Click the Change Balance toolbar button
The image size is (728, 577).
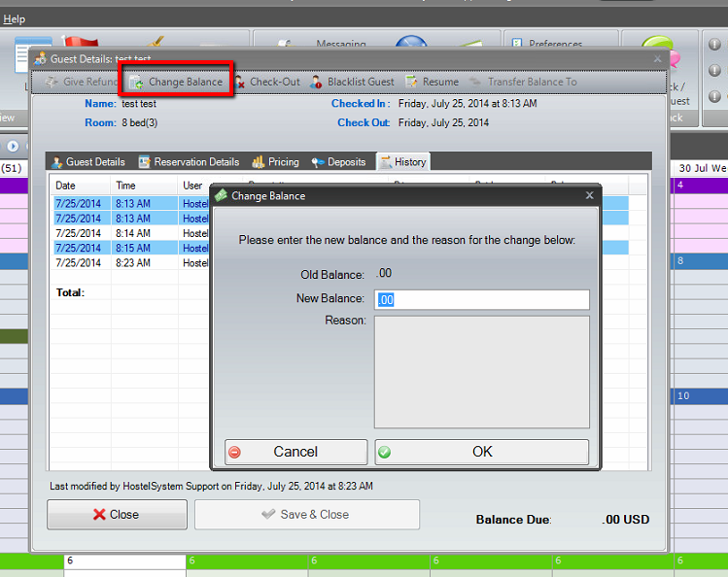tap(177, 83)
